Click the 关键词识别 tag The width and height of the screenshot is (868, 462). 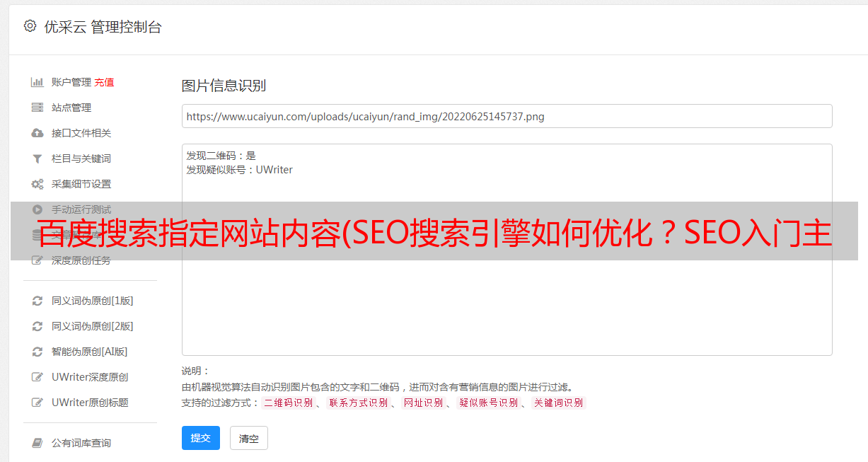559,403
